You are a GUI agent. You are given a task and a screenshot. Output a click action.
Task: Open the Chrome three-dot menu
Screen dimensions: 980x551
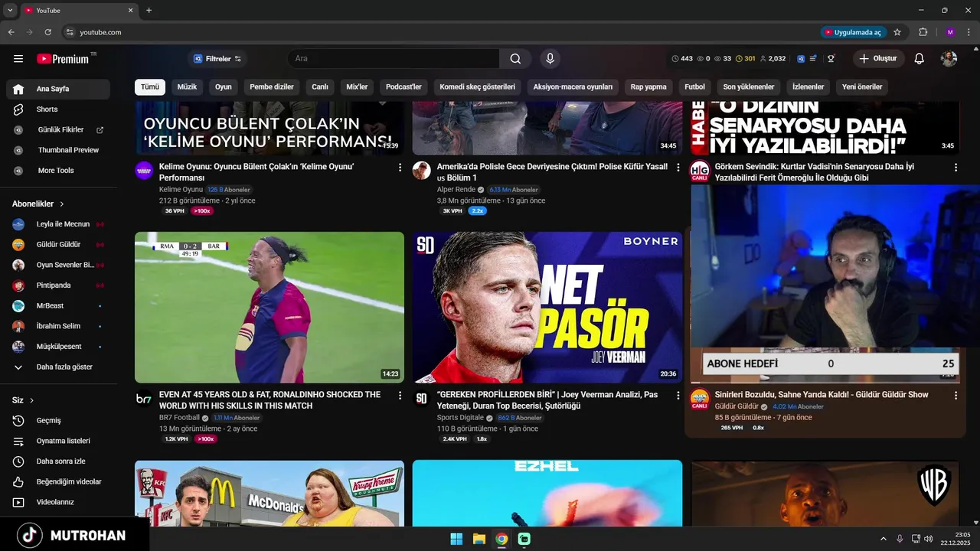click(969, 32)
